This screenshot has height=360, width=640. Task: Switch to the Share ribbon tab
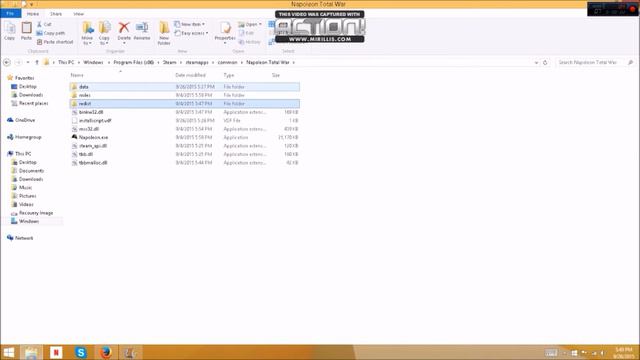(56, 14)
